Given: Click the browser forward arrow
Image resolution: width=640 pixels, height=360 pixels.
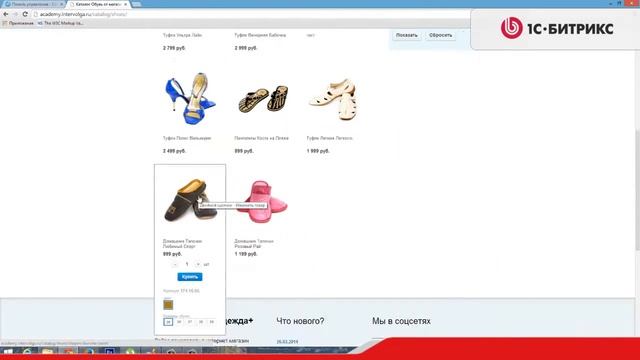Looking at the screenshot, I should [16, 14].
